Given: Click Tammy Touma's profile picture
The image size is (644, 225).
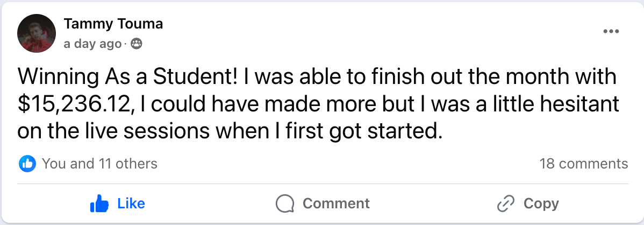Looking at the screenshot, I should point(37,33).
